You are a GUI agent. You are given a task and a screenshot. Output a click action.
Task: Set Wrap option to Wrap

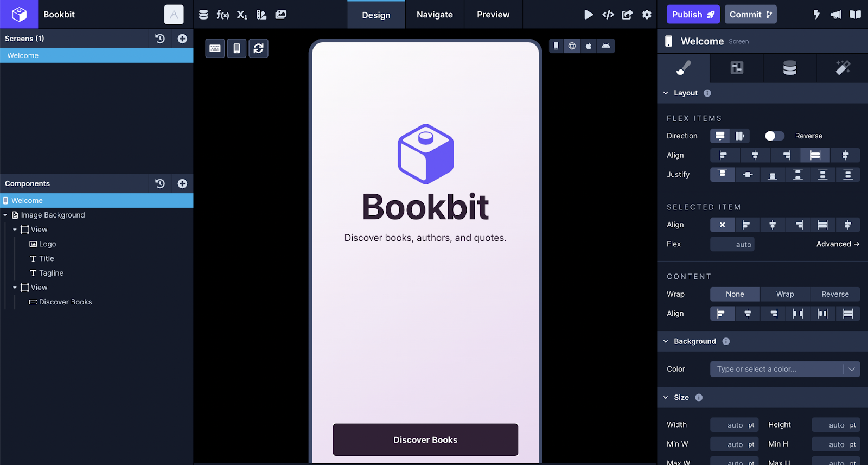pos(784,294)
